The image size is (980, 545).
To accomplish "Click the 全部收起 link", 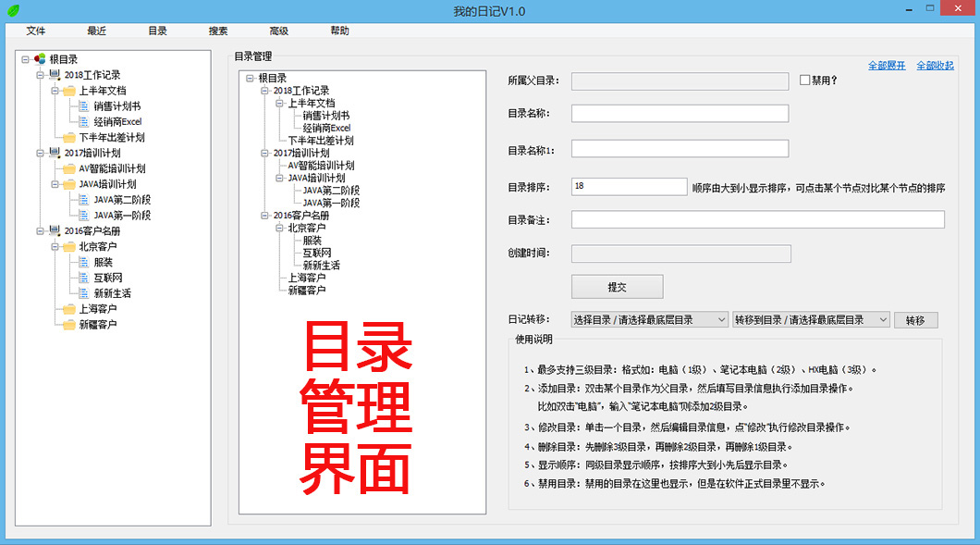I will pos(935,65).
